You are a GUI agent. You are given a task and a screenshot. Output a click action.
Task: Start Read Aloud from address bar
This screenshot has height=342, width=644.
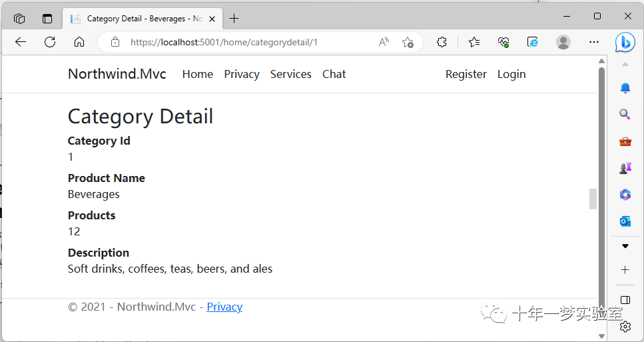click(384, 42)
